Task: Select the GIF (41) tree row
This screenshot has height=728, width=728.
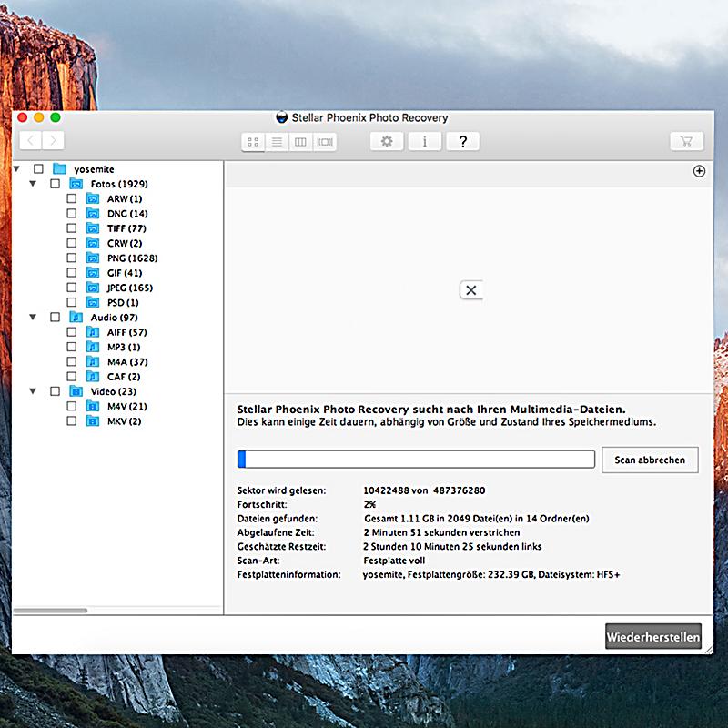Action: (118, 272)
